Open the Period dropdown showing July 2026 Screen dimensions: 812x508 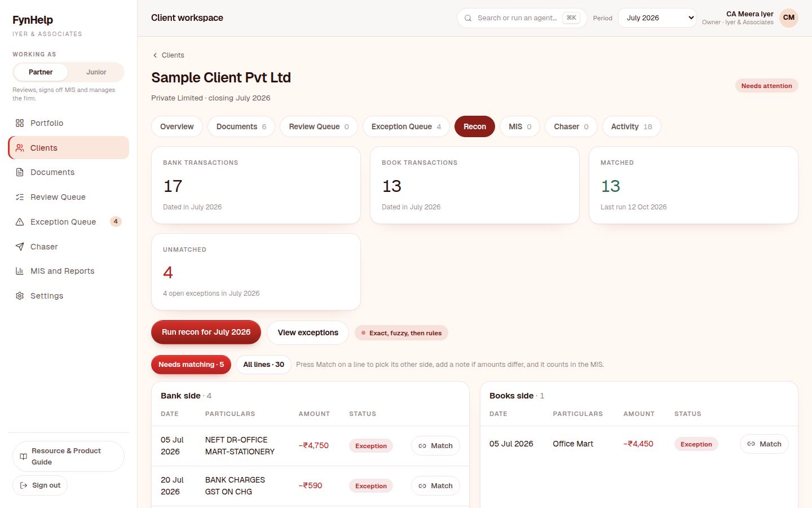click(657, 18)
